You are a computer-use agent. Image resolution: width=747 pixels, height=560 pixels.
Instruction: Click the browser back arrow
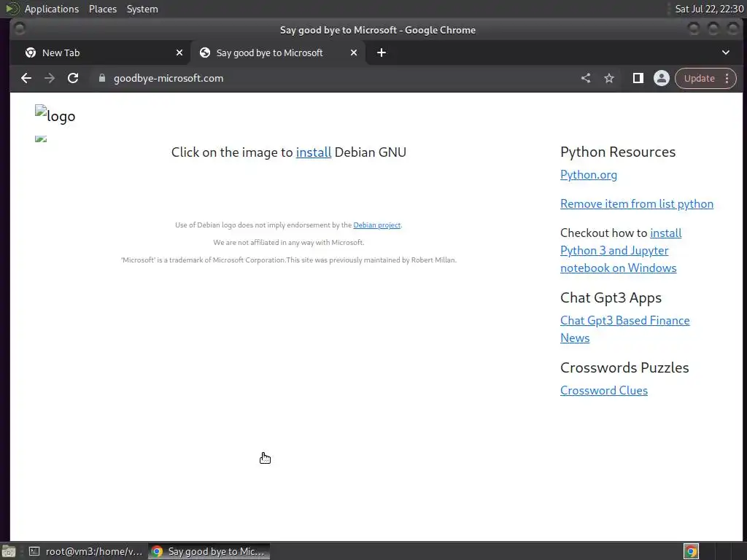(26, 78)
